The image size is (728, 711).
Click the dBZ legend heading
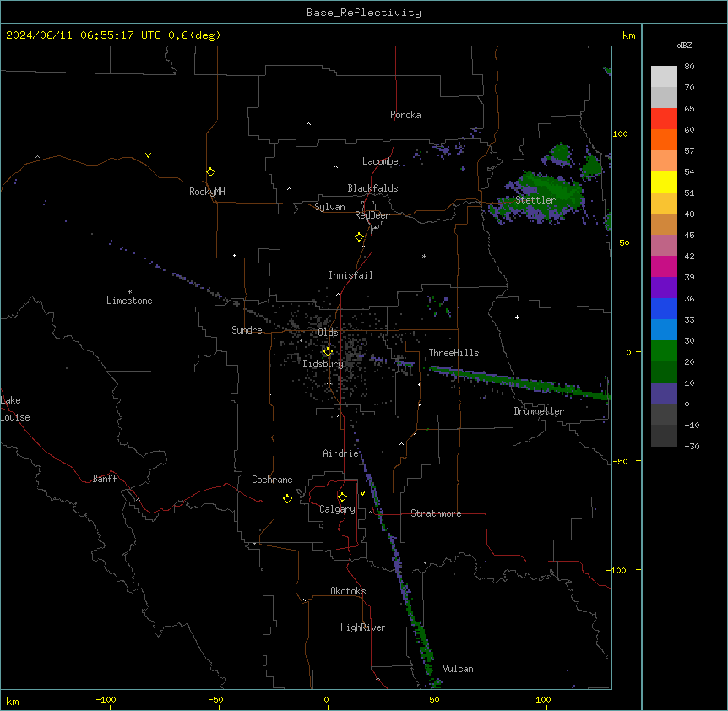[x=684, y=45]
